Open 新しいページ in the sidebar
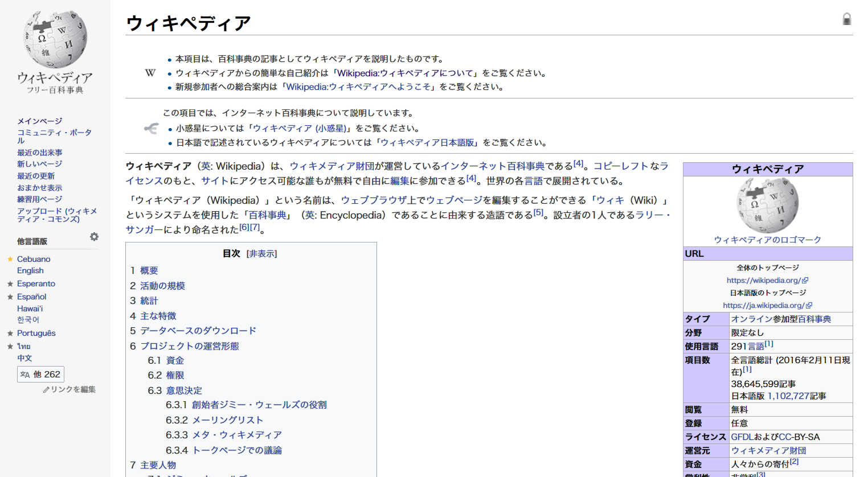Screen dimensions: 868x477 39,164
